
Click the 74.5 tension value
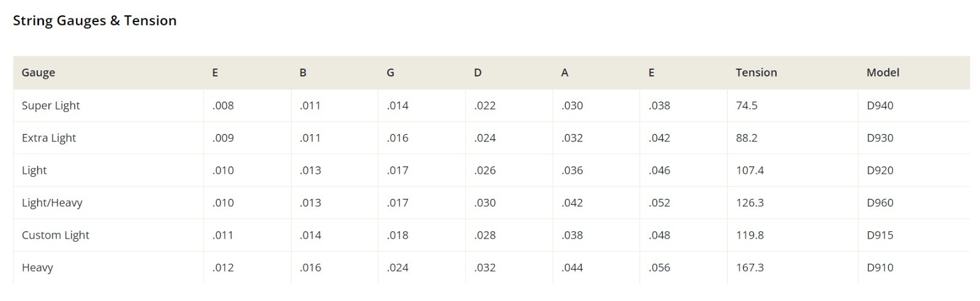point(747,105)
